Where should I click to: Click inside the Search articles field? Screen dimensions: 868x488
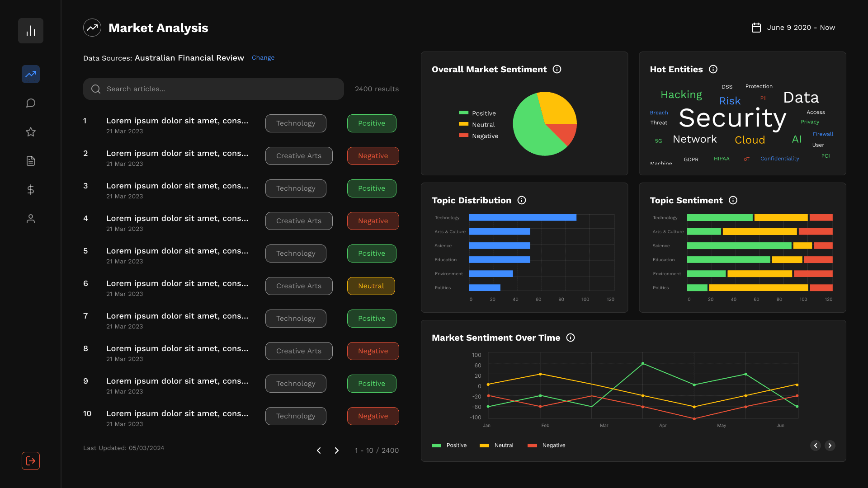(x=213, y=89)
